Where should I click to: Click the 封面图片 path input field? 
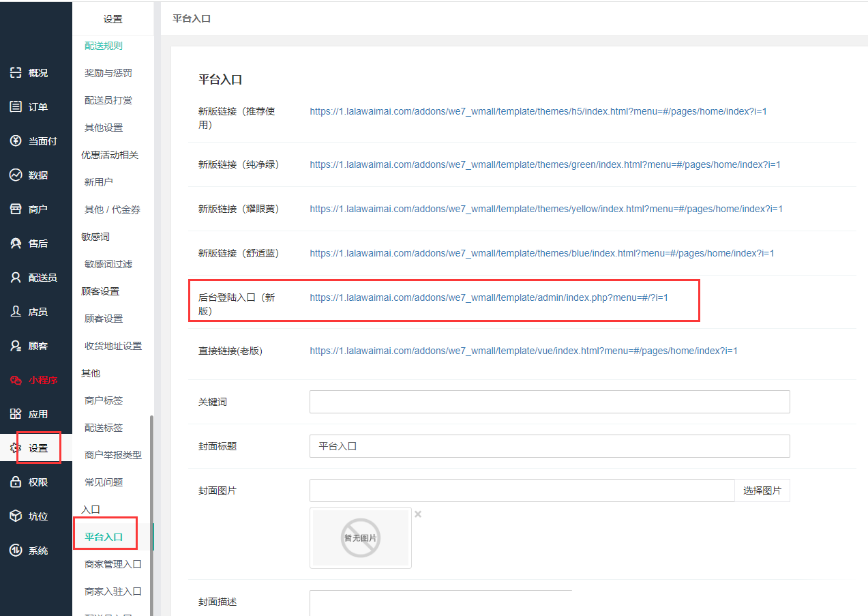[522, 490]
